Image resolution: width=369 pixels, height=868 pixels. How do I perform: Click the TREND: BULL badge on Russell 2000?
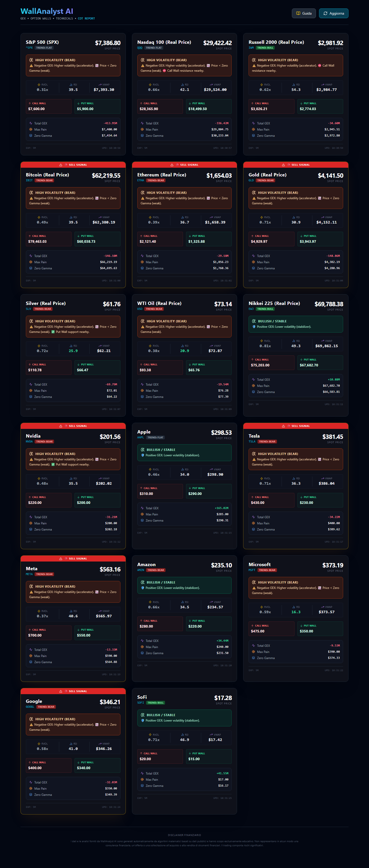(265, 48)
